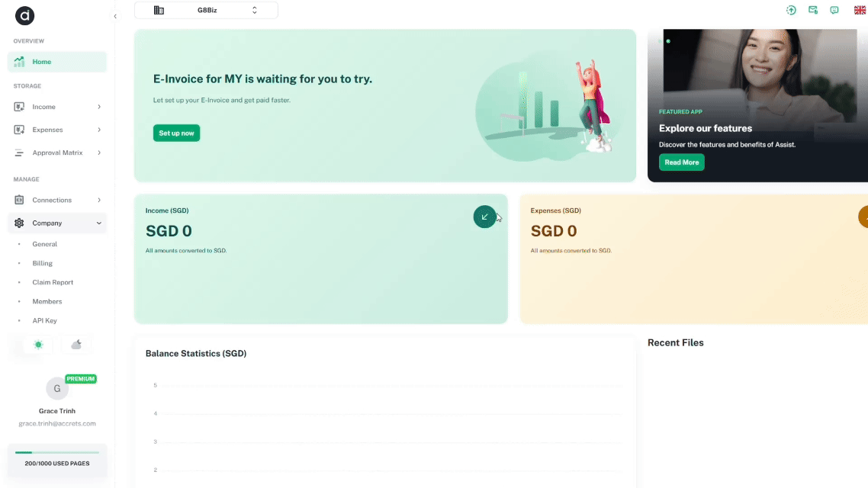Click the UK flag language icon
Screen dimensions: 868x488
pos(860,10)
